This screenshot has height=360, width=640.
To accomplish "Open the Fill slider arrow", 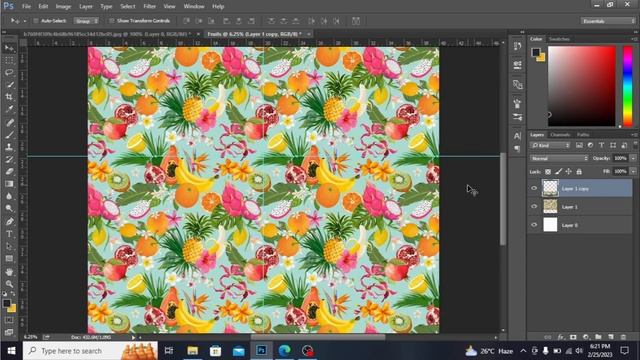I will click(x=633, y=172).
